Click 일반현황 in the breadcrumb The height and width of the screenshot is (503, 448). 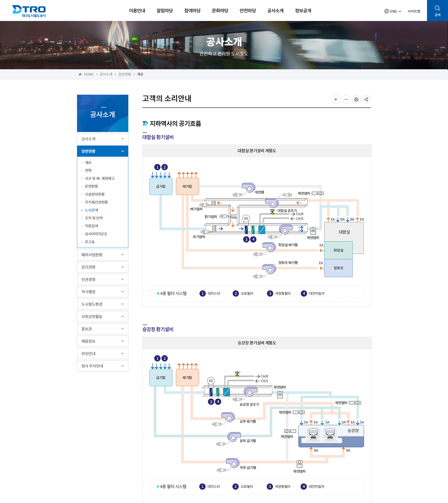tap(125, 74)
